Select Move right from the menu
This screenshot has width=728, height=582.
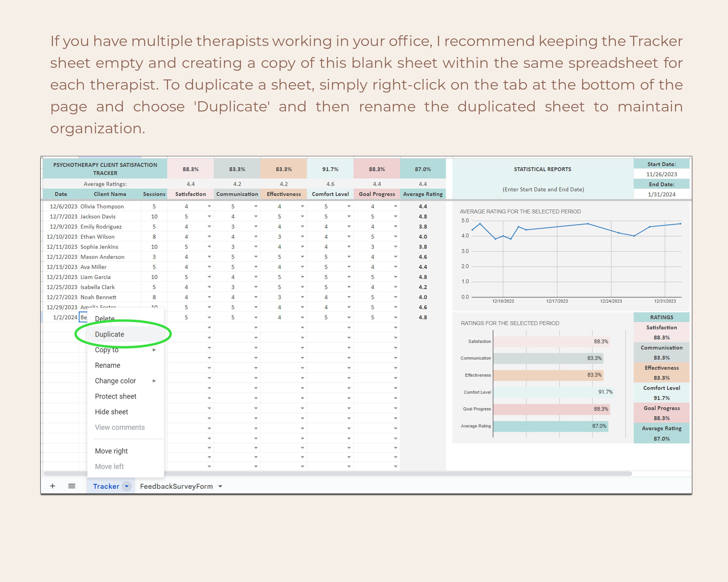(x=111, y=451)
